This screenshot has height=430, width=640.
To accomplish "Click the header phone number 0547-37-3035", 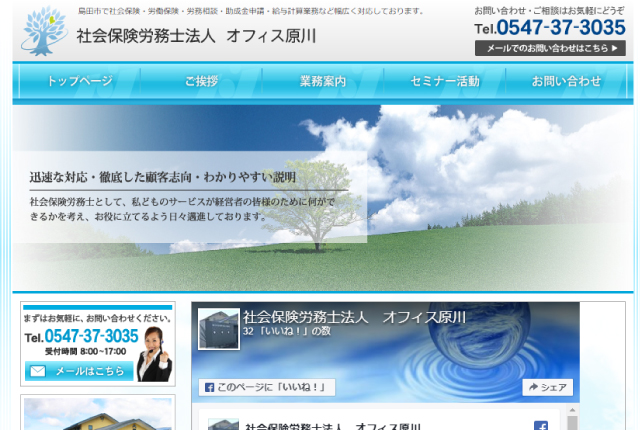I will pos(560,27).
